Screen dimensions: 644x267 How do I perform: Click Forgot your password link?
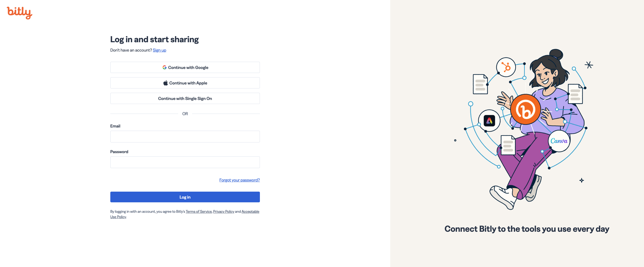(x=239, y=180)
